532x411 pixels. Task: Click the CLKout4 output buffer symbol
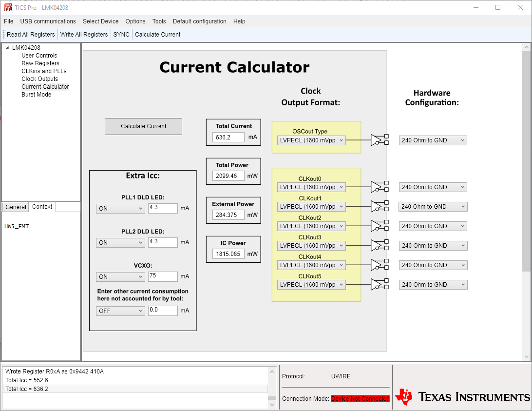coord(380,265)
